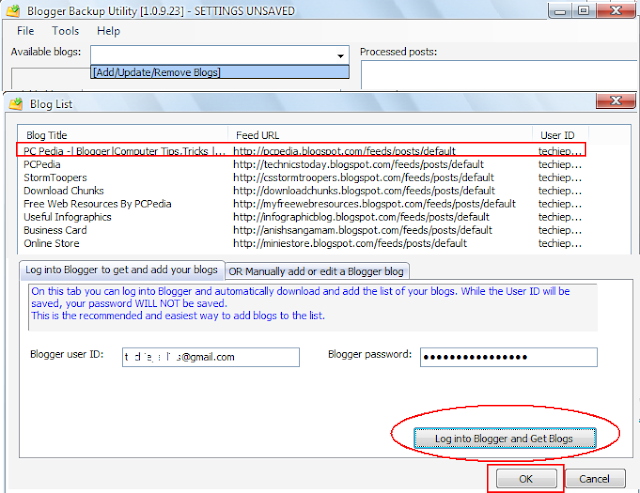Click the myfreewebresources.blogspot.com feed URL

pyautogui.click(x=374, y=204)
